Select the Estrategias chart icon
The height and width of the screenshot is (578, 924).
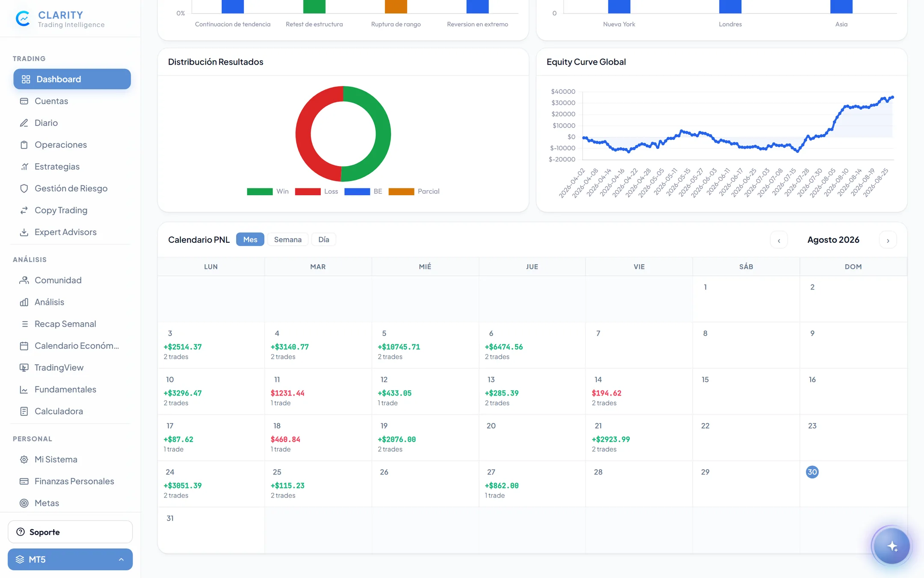[24, 167]
